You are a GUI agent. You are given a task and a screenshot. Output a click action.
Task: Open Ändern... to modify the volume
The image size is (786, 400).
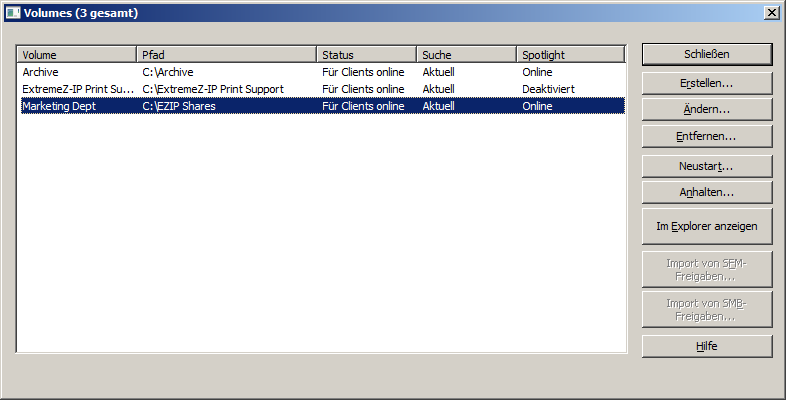[706, 109]
